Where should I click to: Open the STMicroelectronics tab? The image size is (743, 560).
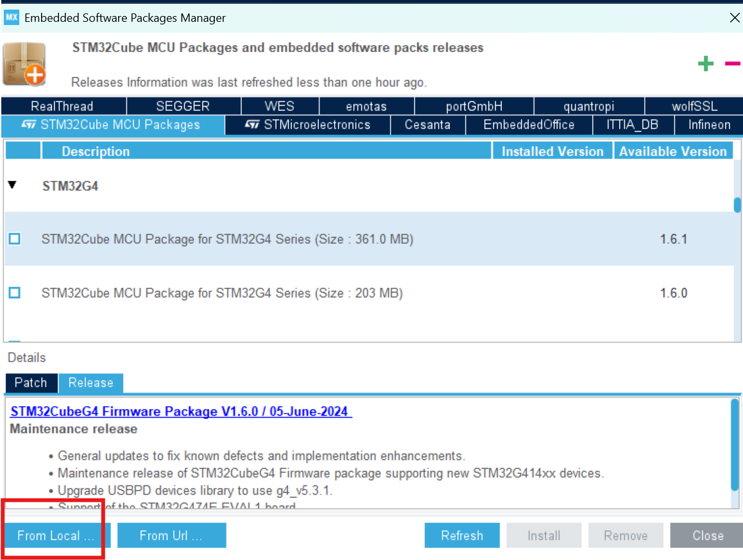click(x=307, y=125)
